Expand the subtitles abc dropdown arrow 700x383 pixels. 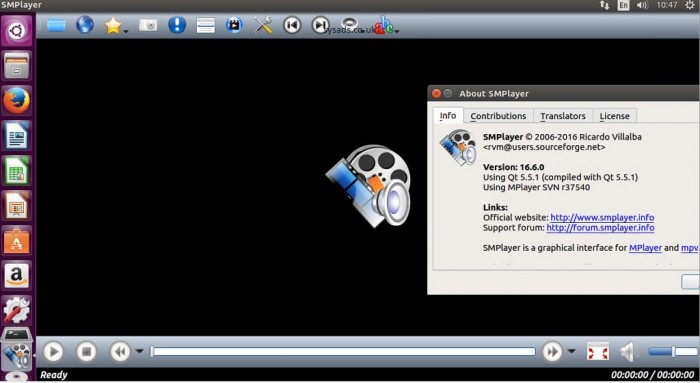point(397,31)
